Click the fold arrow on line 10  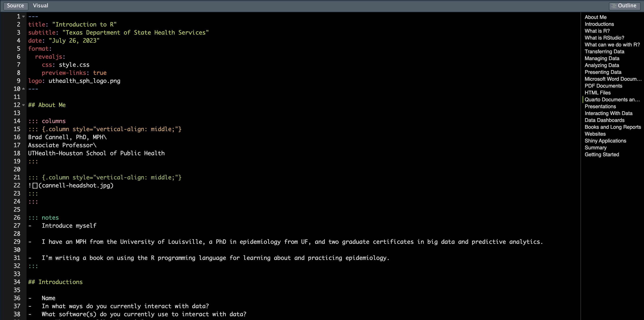23,89
